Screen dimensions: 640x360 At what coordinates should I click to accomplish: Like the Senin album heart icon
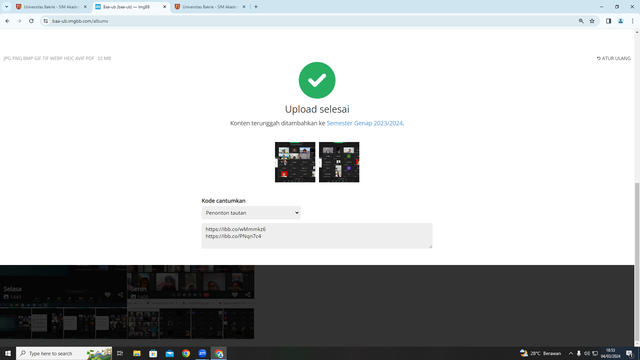pyautogui.click(x=234, y=295)
